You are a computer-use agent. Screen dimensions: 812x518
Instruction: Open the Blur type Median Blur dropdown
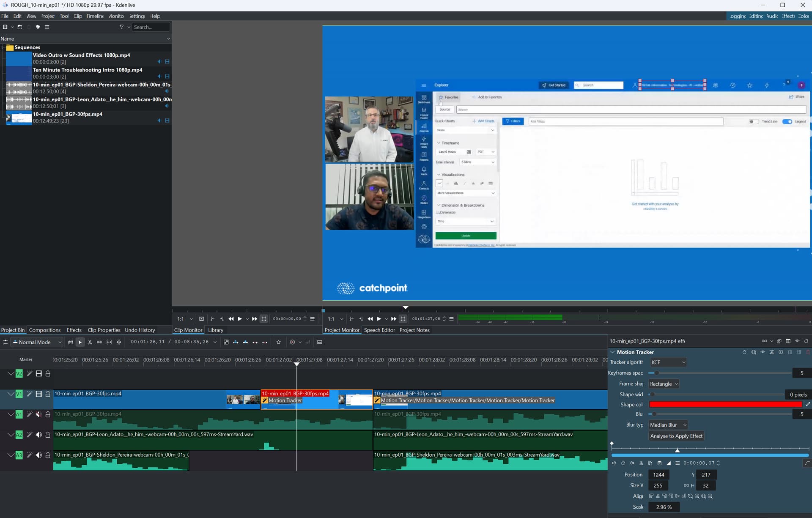click(x=668, y=425)
